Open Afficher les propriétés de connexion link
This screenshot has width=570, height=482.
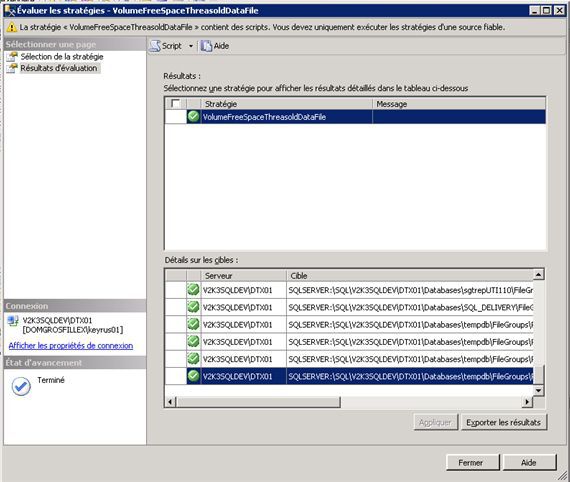click(71, 346)
